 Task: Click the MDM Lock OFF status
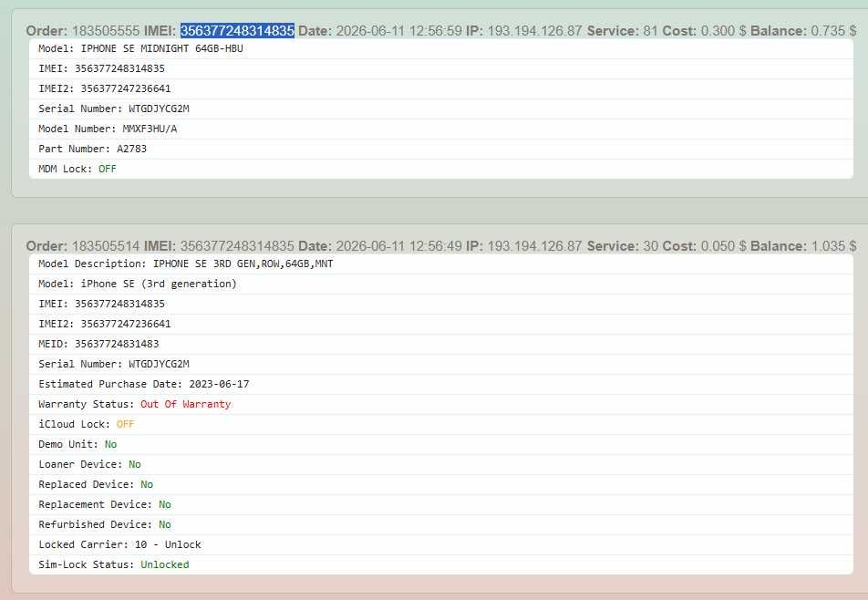click(x=108, y=169)
